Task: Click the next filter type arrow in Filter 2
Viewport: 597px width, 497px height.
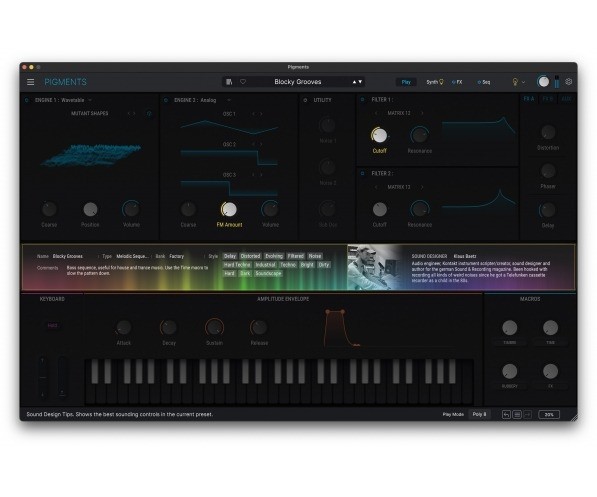Action: coord(422,187)
